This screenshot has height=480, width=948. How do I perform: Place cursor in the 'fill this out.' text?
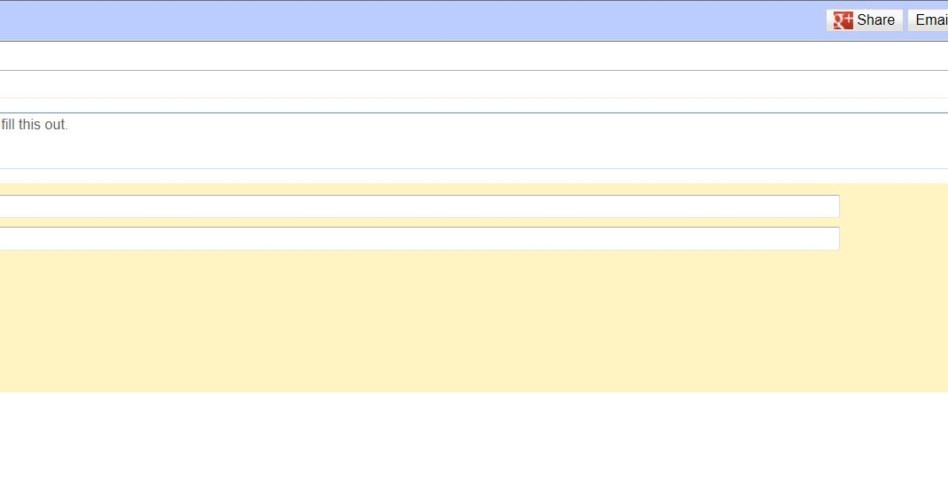pos(34,125)
